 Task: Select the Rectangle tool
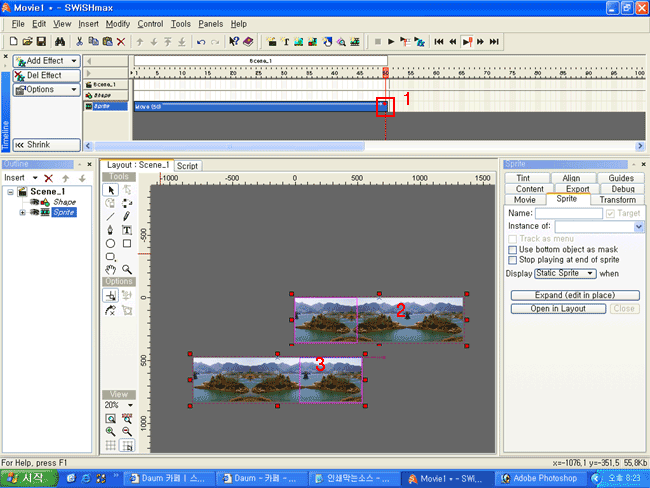(x=127, y=243)
